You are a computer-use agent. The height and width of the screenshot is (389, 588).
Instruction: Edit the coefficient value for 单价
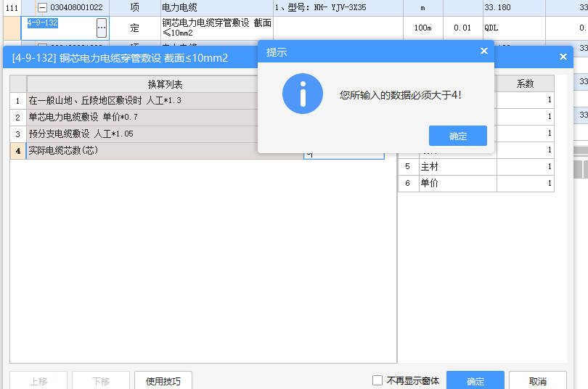tap(526, 183)
